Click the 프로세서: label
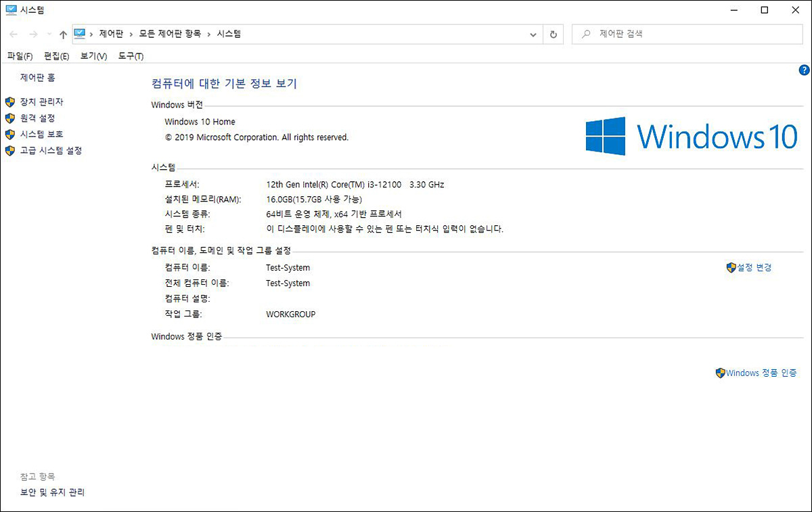Viewport: 812px width, 512px height. coord(183,185)
